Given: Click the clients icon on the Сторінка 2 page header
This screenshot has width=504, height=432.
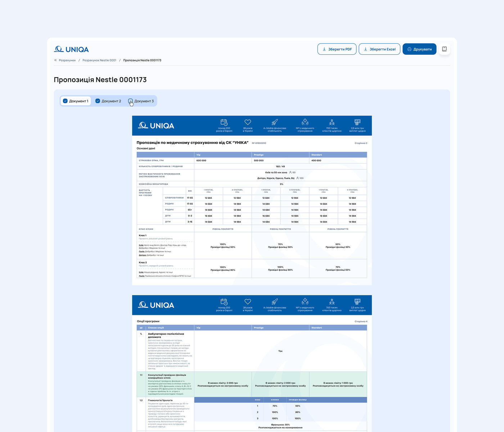Looking at the screenshot, I should (332, 122).
